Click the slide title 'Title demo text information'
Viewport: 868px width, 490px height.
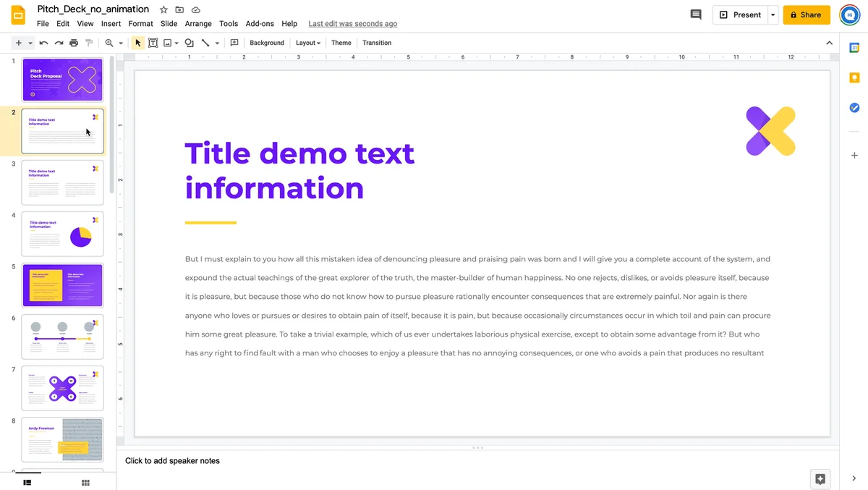tap(299, 171)
